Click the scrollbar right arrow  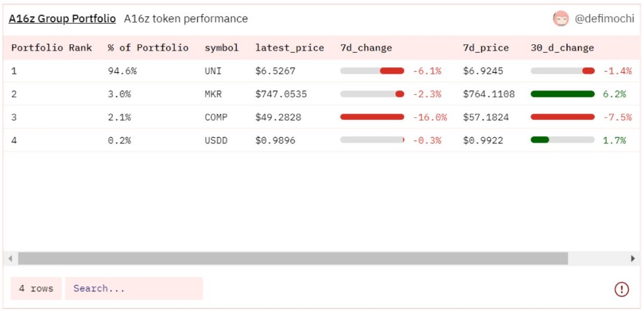point(633,258)
